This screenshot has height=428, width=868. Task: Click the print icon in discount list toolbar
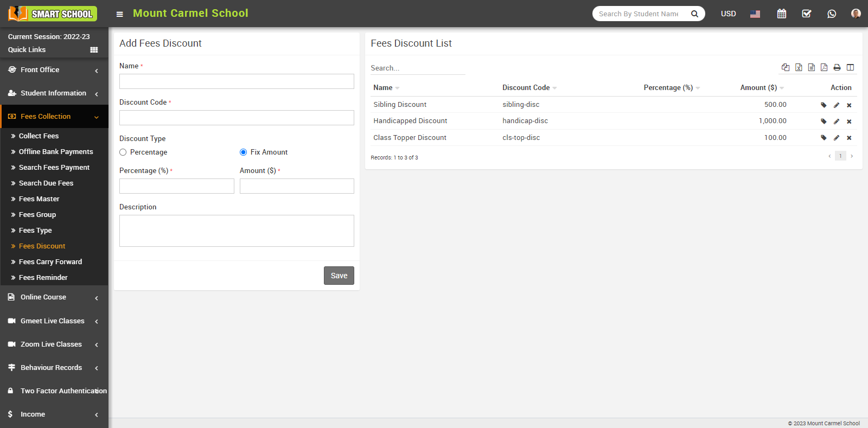coord(837,67)
